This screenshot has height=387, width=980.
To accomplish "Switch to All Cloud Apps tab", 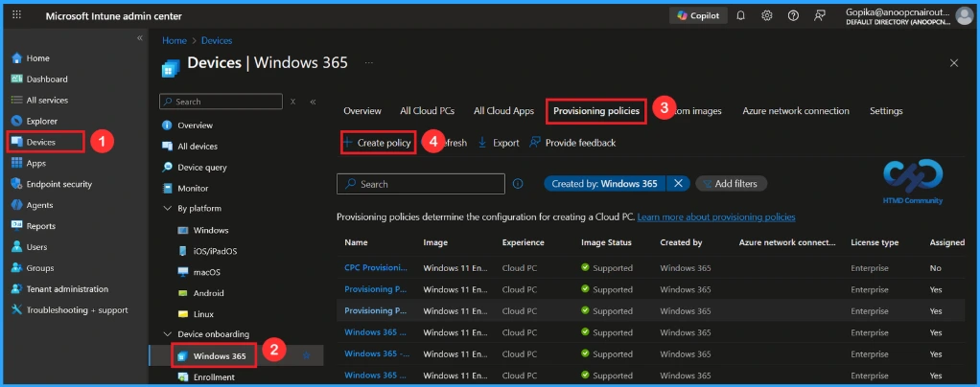I will (x=503, y=111).
